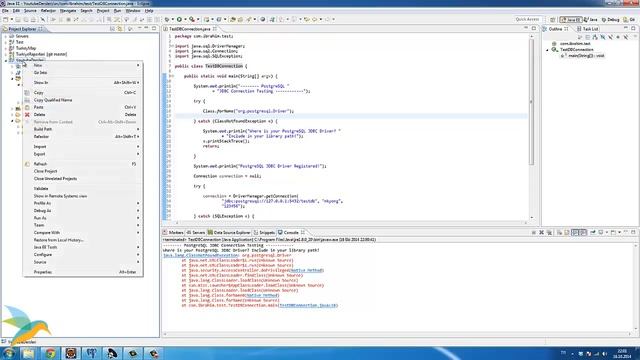Screen dimensions: 640x360
Task: Click the Quick Access search field
Action: (527, 19)
